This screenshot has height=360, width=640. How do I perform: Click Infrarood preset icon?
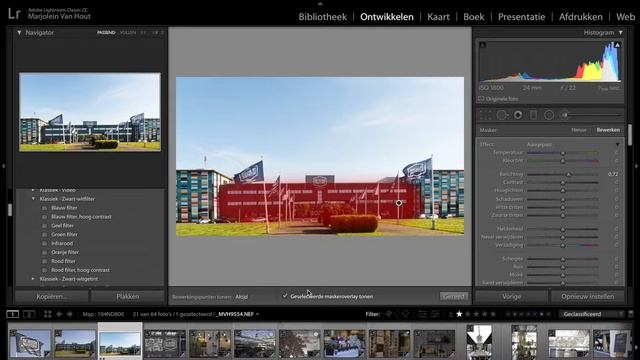pyautogui.click(x=45, y=243)
